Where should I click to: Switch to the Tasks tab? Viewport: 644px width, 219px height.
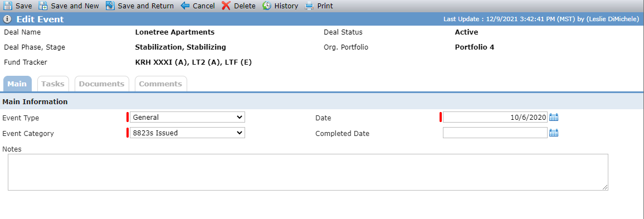[53, 84]
